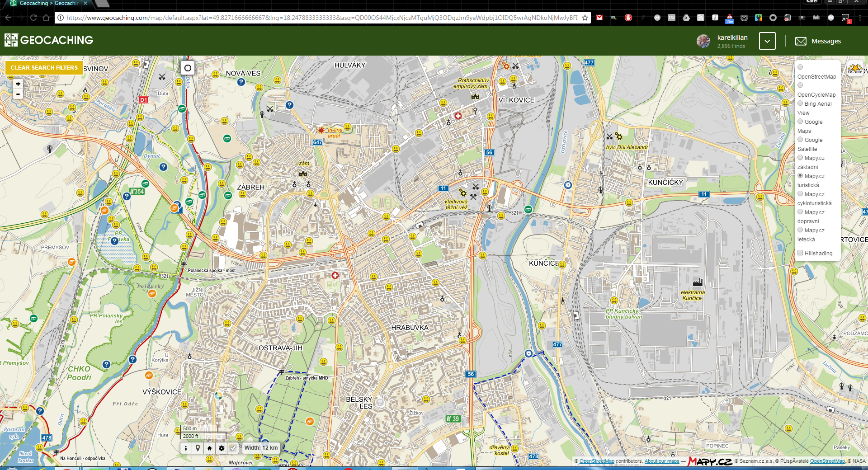Open the Last.fm extension icon
Viewport: 868px width, 470px height.
click(672, 18)
